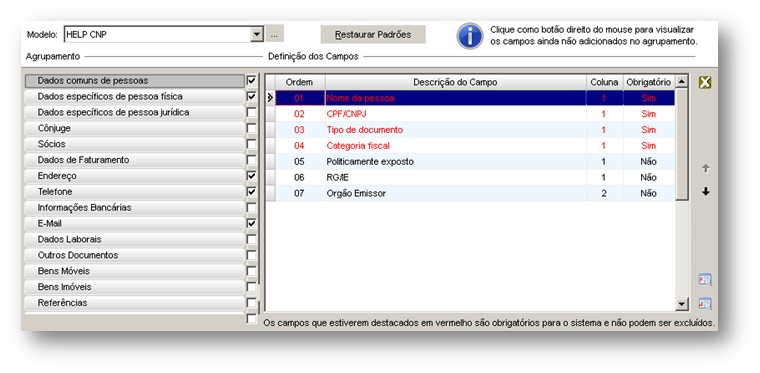This screenshot has height=373, width=760.
Task: Click order number 06 cell
Action: coord(300,178)
